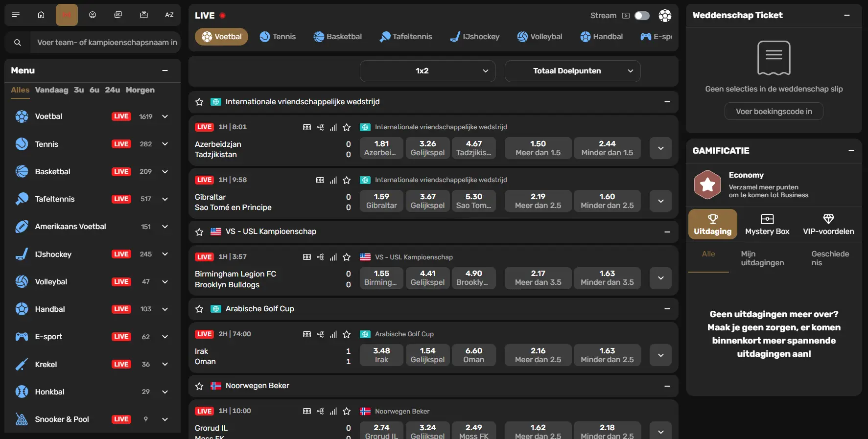Show pitch view for Birmingham Legion match
The image size is (868, 439).
(307, 257)
